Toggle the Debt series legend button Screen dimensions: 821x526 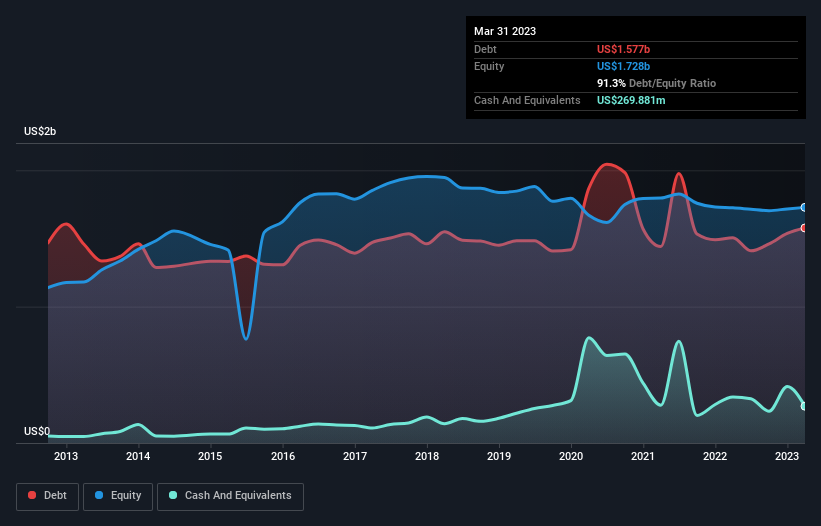click(48, 496)
